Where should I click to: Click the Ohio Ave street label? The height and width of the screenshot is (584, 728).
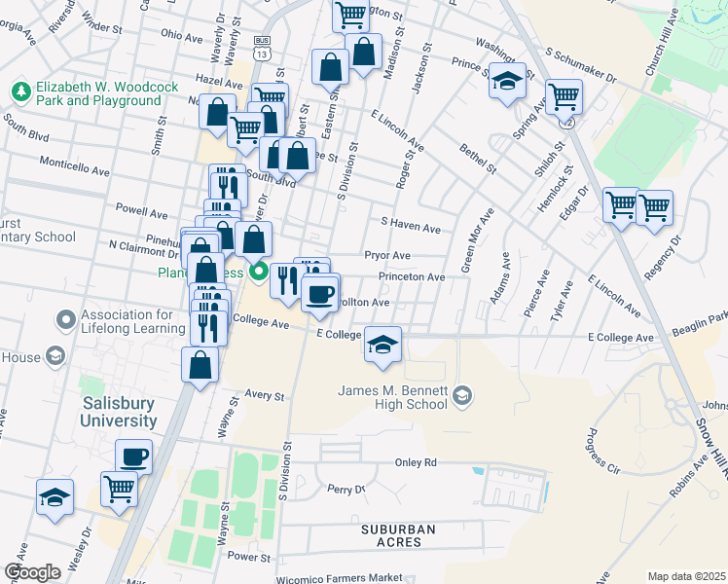coord(182,36)
